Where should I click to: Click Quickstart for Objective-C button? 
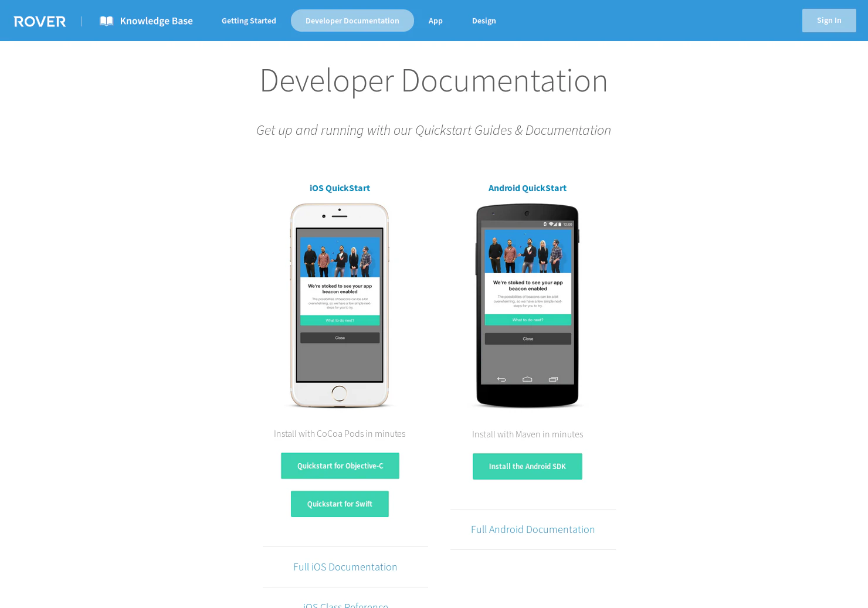(340, 466)
